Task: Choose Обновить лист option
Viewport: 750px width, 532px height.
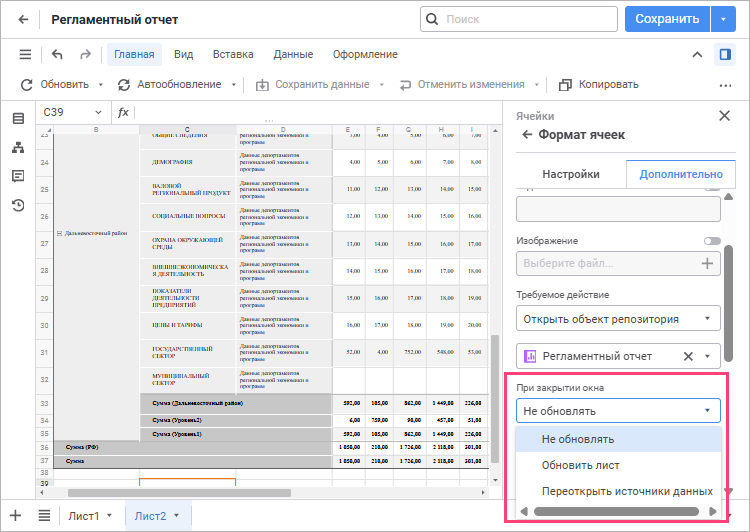Action: 618,465
